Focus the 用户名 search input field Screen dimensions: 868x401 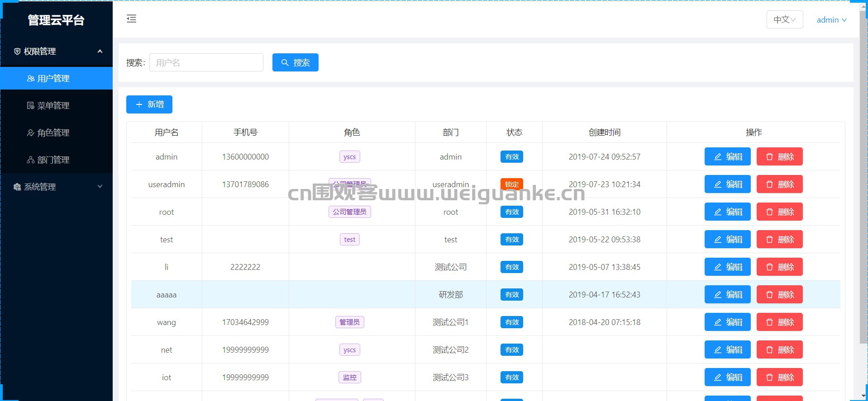point(206,62)
